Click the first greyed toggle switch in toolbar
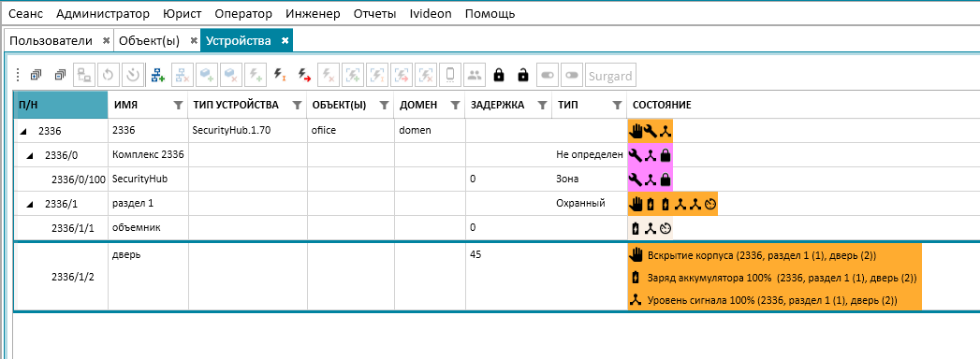The image size is (980, 359). tap(548, 76)
